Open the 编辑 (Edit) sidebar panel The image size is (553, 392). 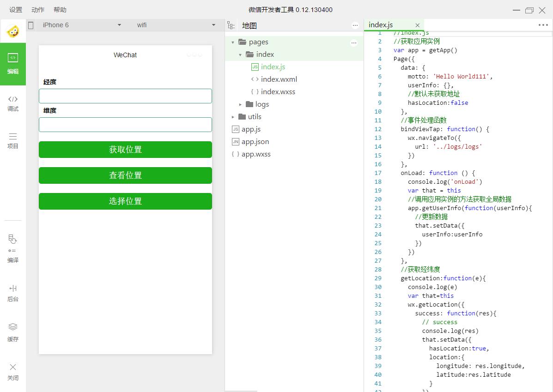[12, 64]
